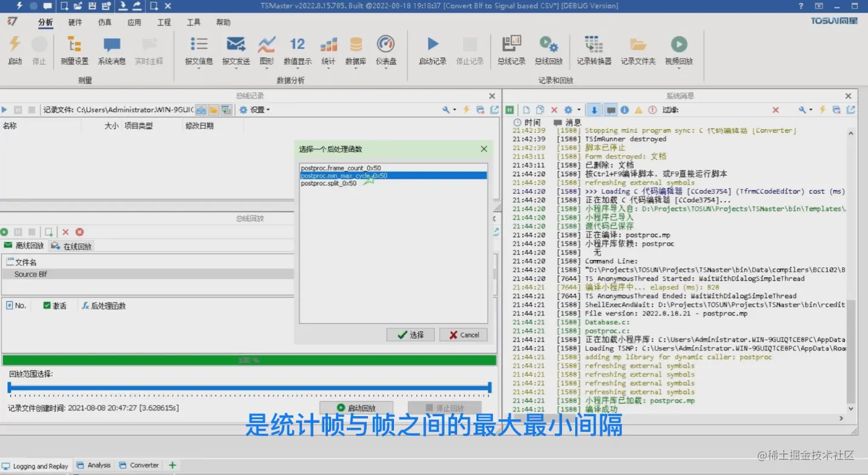Switch to the 工具 (Tools) ribbon tab

point(194,22)
